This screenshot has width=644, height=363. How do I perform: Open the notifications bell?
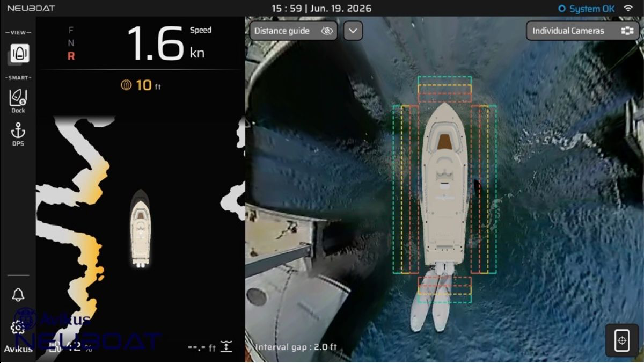[x=18, y=295]
